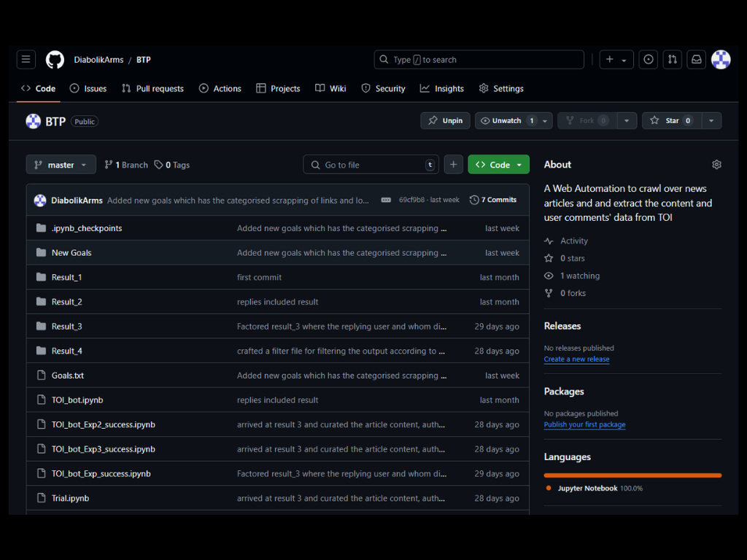
Task: Click the Activity pulse icon
Action: pyautogui.click(x=549, y=241)
